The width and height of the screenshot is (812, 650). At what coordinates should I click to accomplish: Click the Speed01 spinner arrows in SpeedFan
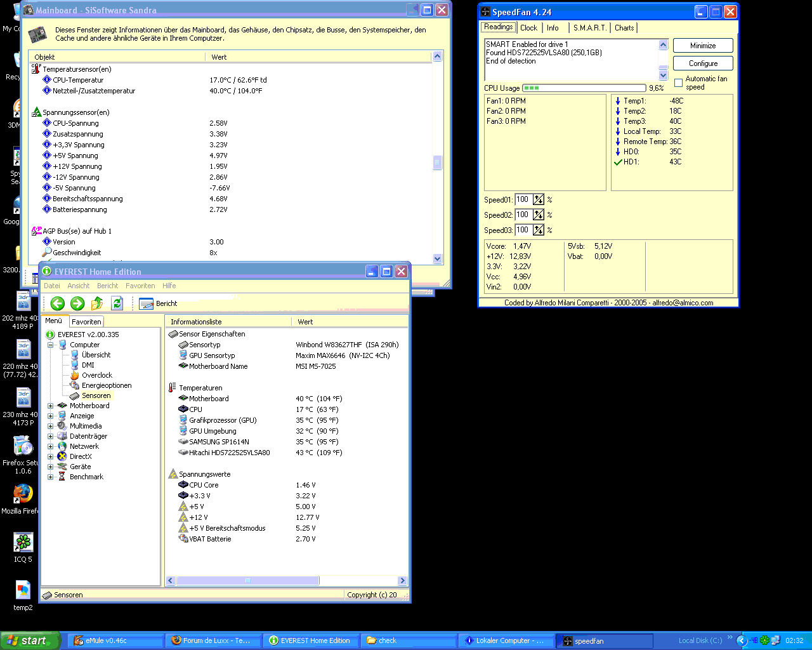tap(539, 199)
